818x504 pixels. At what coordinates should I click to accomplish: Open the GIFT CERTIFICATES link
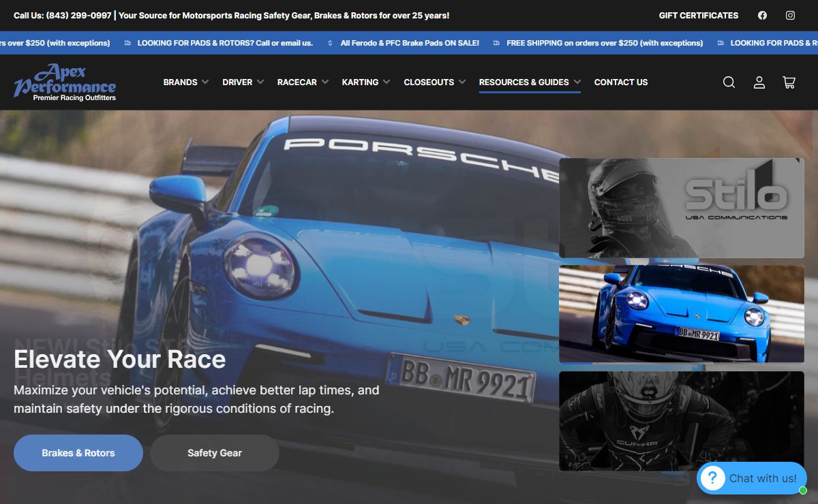coord(699,15)
